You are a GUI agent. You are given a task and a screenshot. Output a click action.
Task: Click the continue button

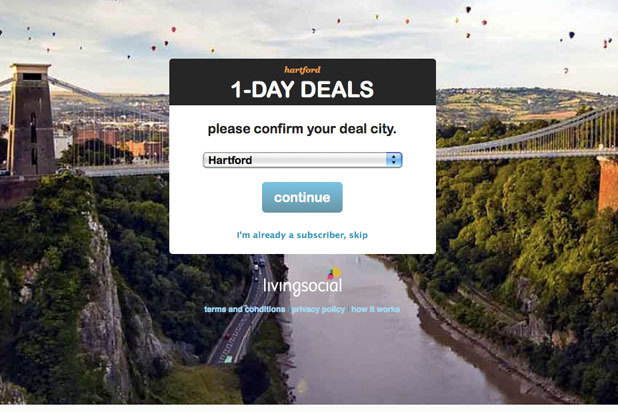click(x=302, y=197)
